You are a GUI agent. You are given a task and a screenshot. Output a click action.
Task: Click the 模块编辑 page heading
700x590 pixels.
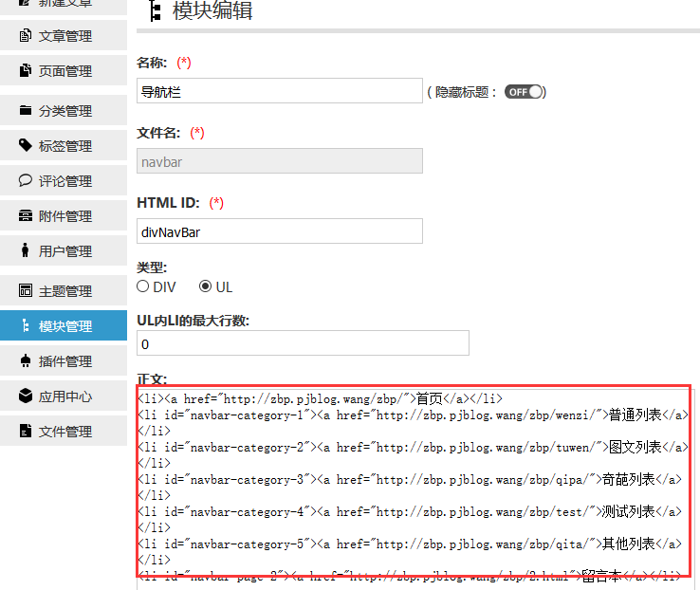pos(212,10)
